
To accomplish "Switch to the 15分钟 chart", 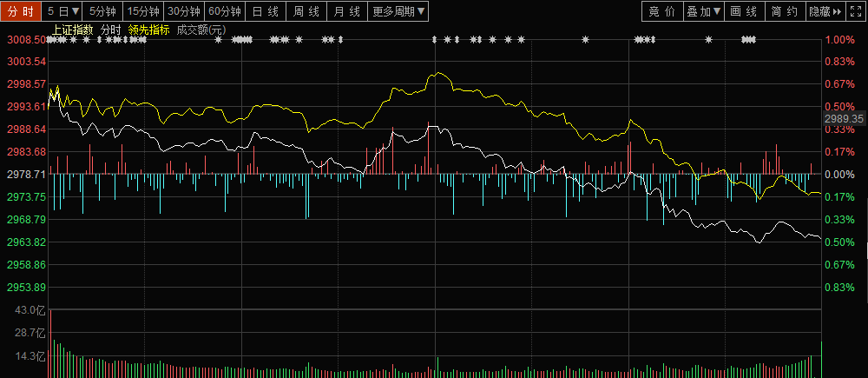I will pyautogui.click(x=143, y=11).
